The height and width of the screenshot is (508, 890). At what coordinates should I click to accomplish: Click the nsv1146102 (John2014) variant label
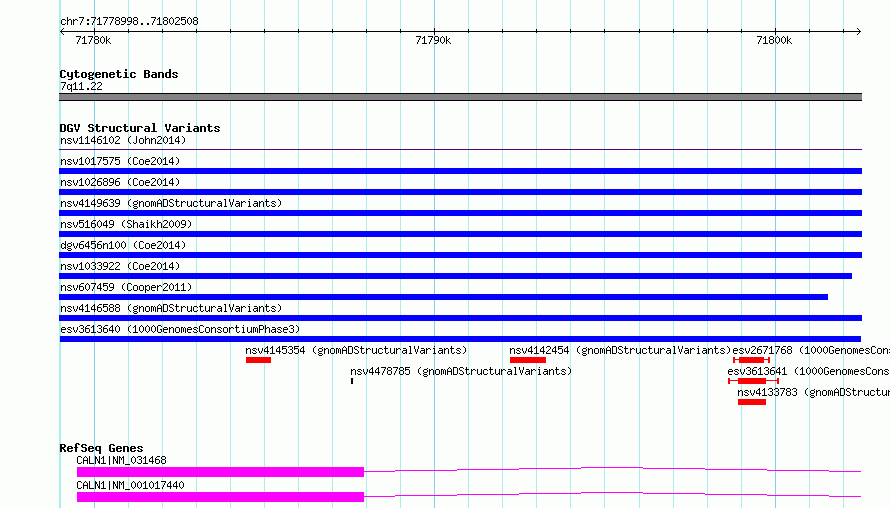[123, 140]
